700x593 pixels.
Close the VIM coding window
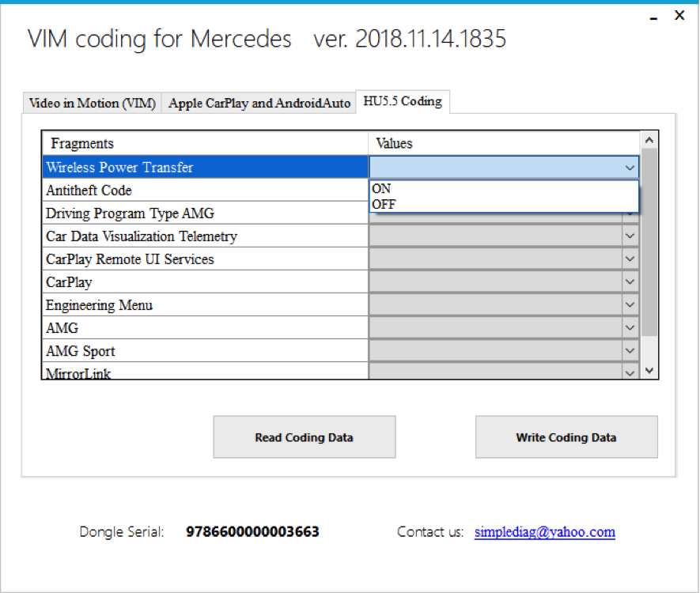pyautogui.click(x=679, y=15)
